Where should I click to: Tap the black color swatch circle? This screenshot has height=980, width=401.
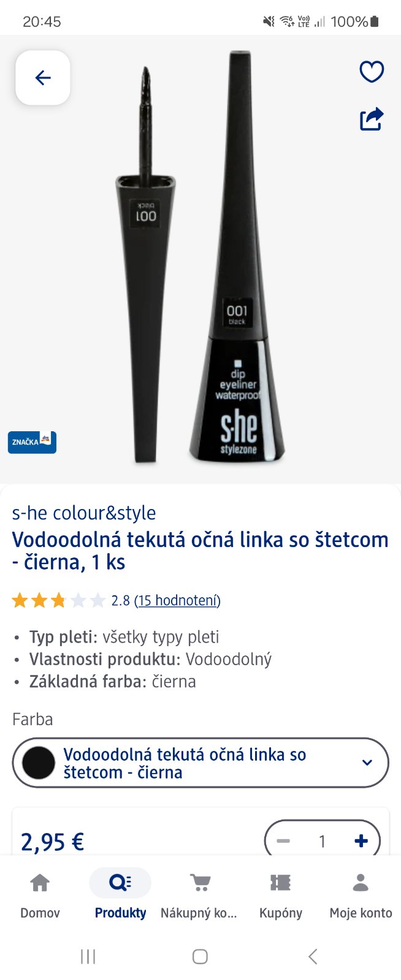pyautogui.click(x=39, y=763)
